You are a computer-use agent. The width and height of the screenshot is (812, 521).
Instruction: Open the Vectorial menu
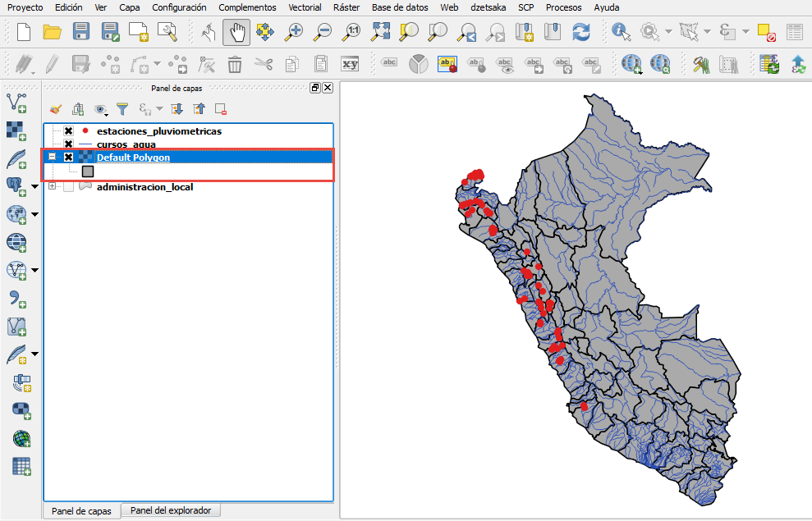(x=305, y=7)
